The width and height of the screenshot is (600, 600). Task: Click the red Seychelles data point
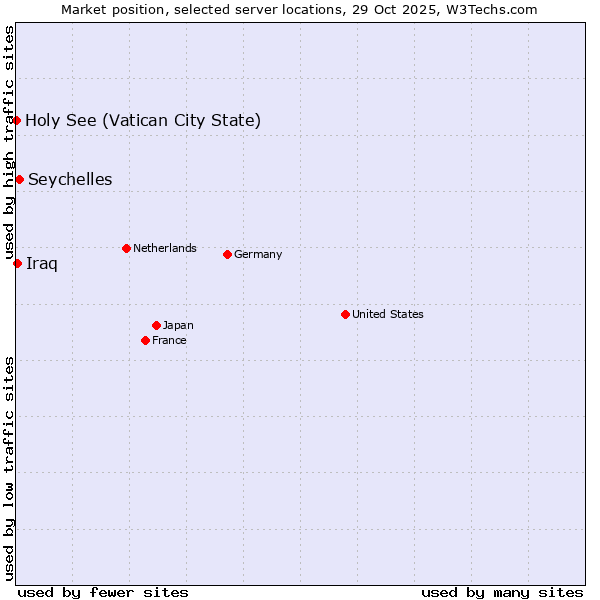19,179
